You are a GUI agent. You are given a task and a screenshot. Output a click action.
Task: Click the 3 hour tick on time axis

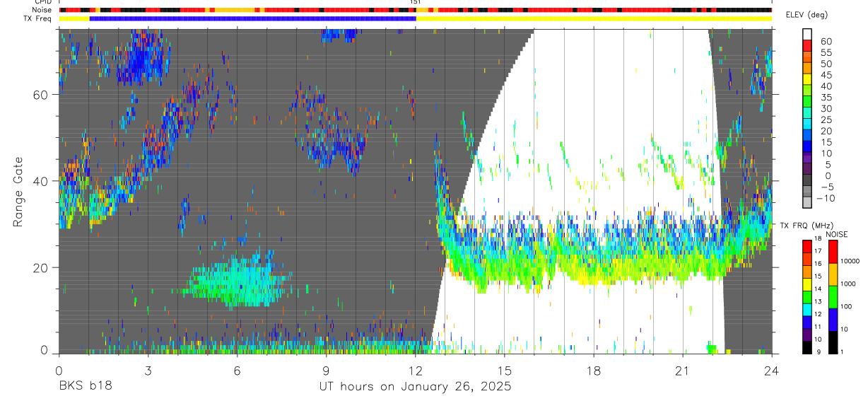(x=148, y=371)
